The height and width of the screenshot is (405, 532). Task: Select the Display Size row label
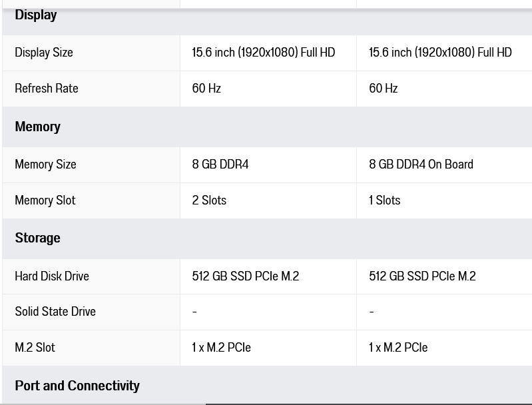coord(44,53)
